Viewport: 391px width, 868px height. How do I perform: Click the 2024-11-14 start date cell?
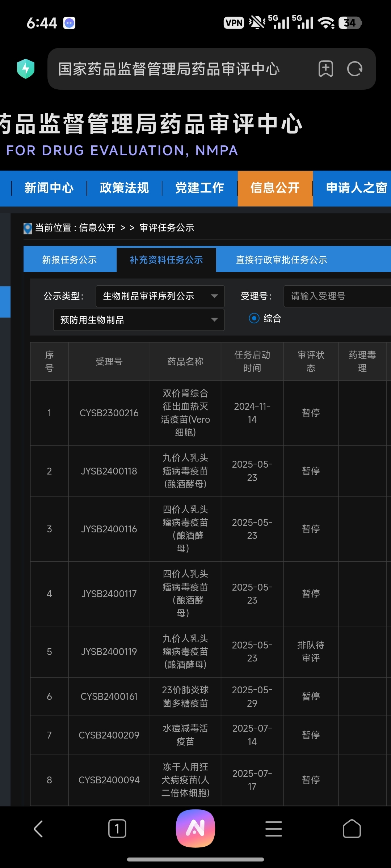(x=252, y=413)
